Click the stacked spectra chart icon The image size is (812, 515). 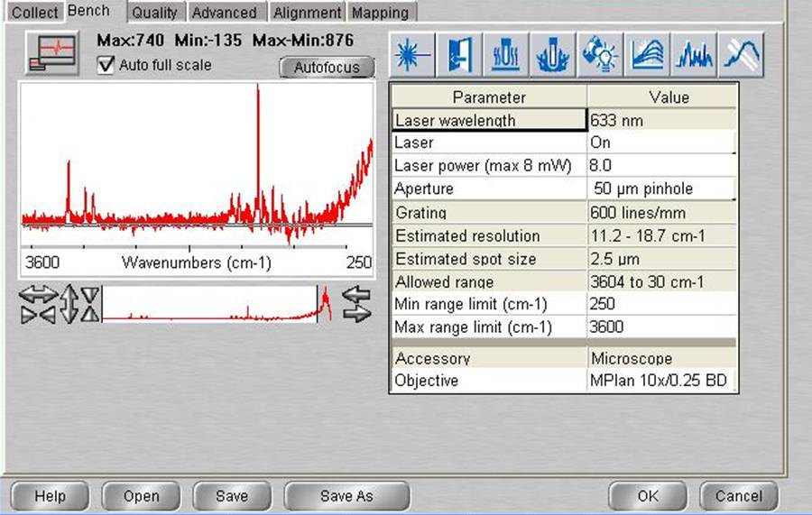(x=647, y=54)
